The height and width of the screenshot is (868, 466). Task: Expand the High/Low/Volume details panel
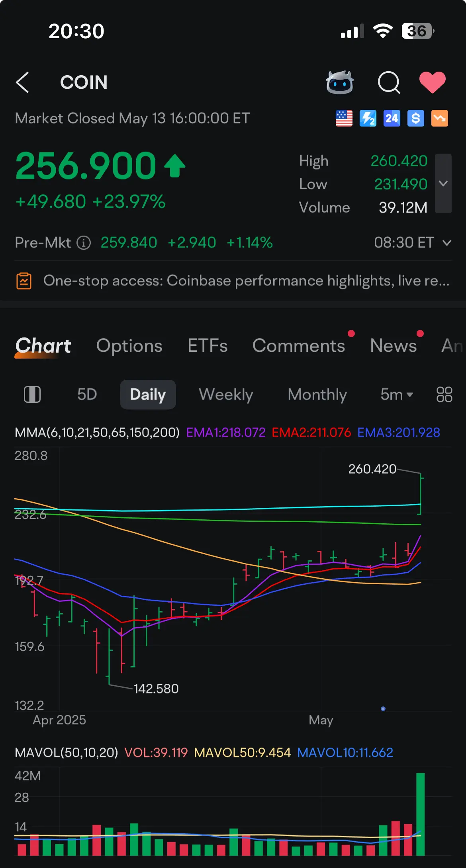pyautogui.click(x=443, y=183)
